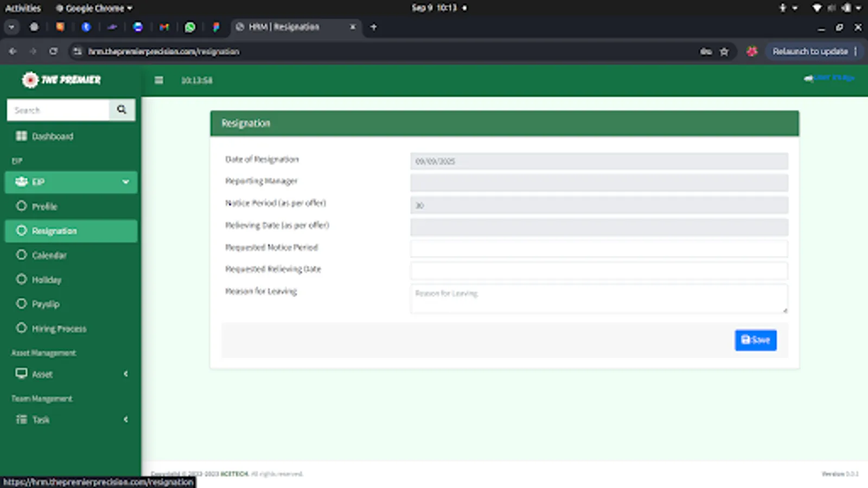Click the Profile circle icon

pyautogui.click(x=21, y=206)
